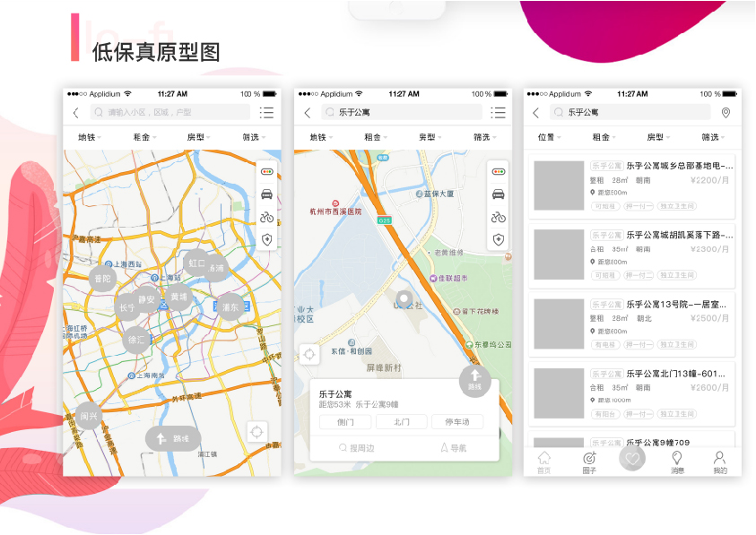Toggle traffic light layer in left map
756x535 pixels.
[266, 171]
